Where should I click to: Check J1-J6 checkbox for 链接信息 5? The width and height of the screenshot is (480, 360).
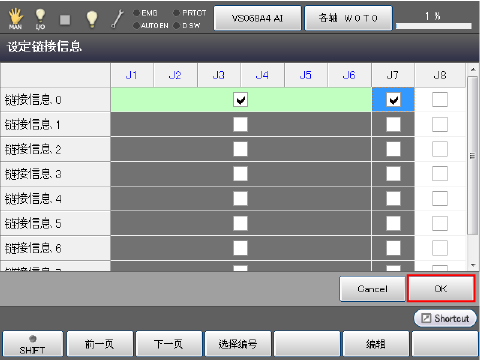tap(240, 223)
